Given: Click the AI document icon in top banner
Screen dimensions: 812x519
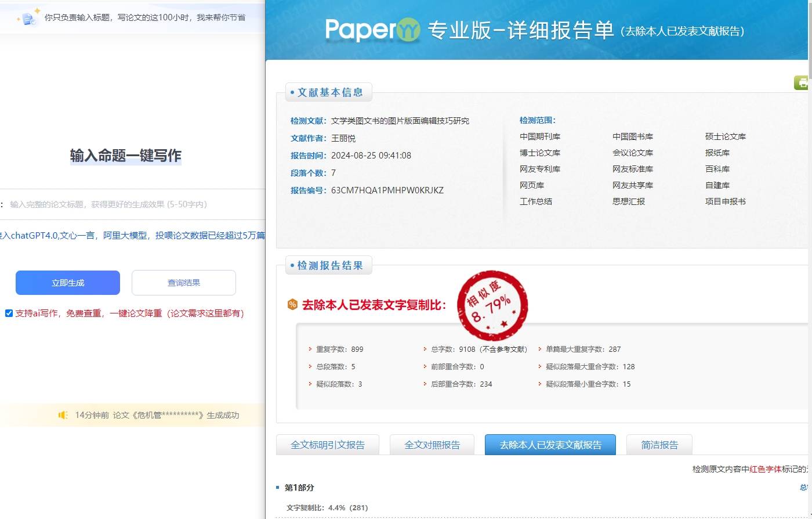Looking at the screenshot, I should point(28,17).
